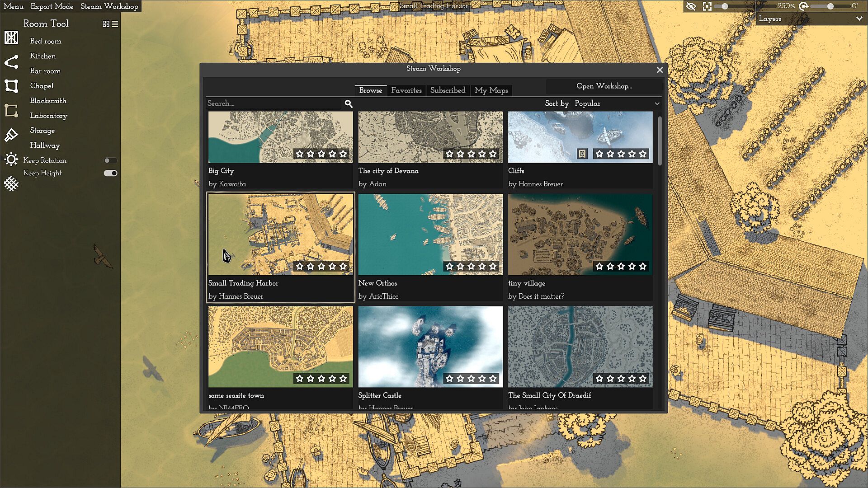Select the polygon shape tool icon

coord(11,86)
